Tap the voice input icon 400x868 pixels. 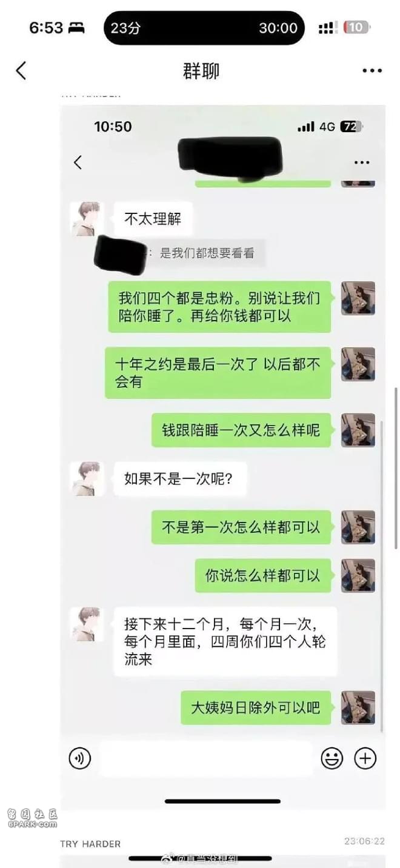point(80,758)
